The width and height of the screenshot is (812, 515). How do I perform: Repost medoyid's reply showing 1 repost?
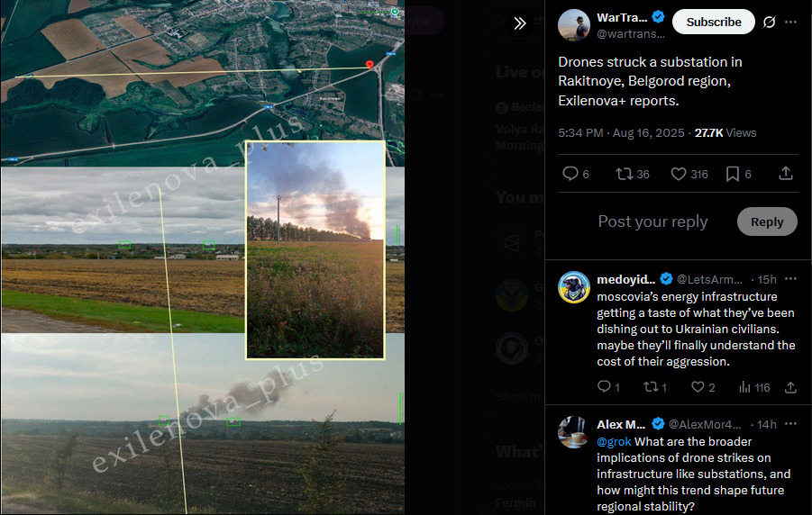point(651,386)
